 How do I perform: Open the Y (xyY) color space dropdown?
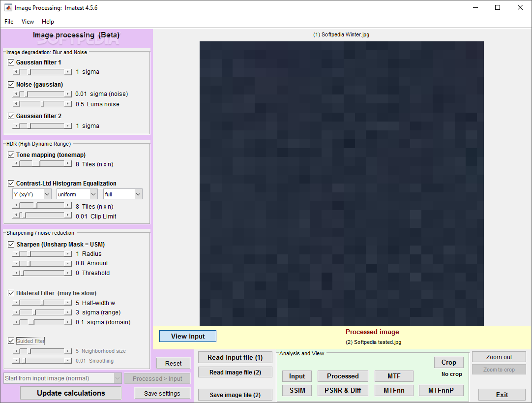pos(31,194)
